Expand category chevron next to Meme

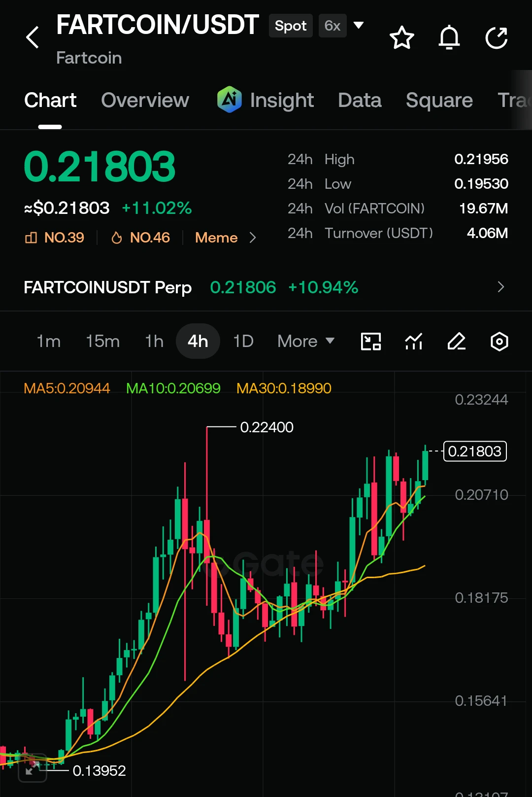point(253,238)
